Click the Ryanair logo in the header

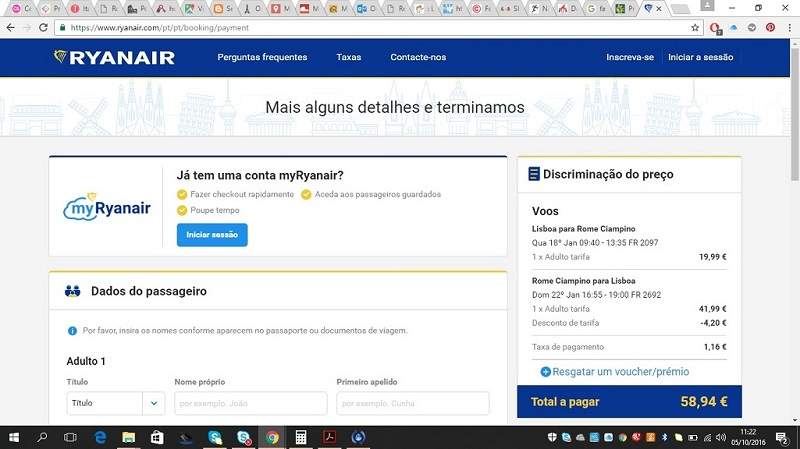pos(114,57)
